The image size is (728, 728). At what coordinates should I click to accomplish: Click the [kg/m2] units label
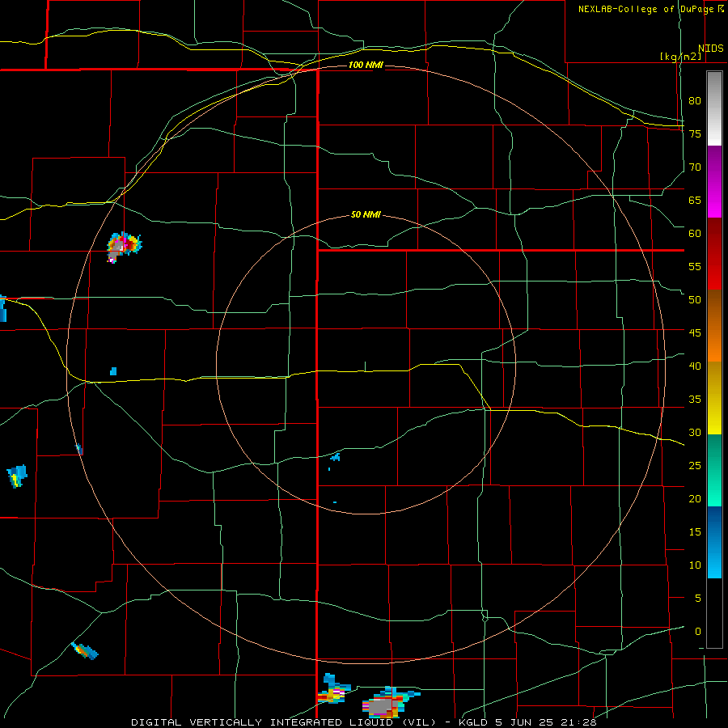680,57
